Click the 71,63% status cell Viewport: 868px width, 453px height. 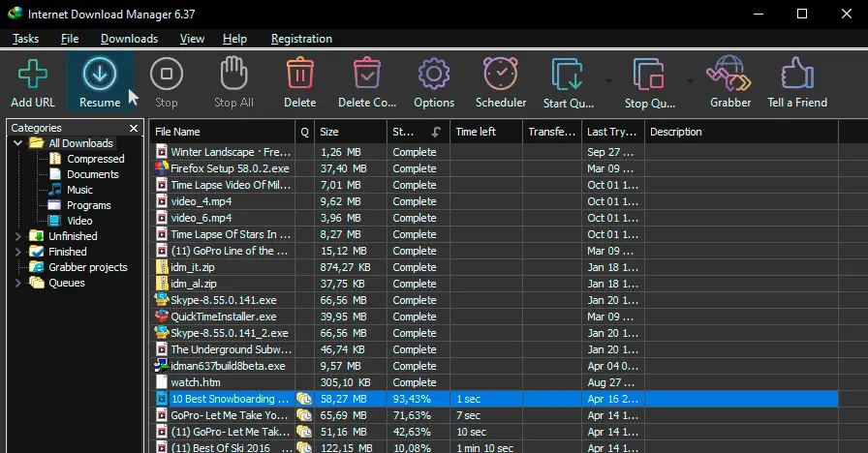pyautogui.click(x=418, y=415)
